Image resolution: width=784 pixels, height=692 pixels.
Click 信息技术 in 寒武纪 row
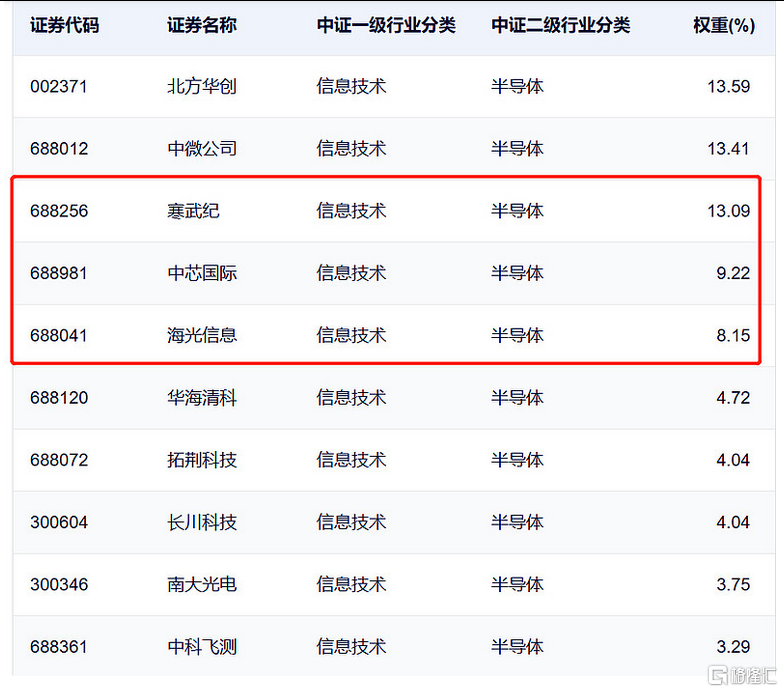point(352,211)
